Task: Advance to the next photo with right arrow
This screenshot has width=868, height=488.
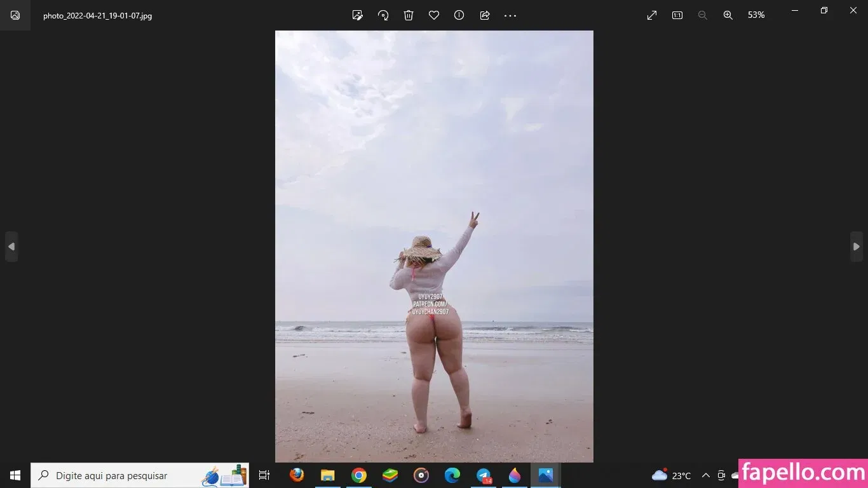Action: pos(857,247)
